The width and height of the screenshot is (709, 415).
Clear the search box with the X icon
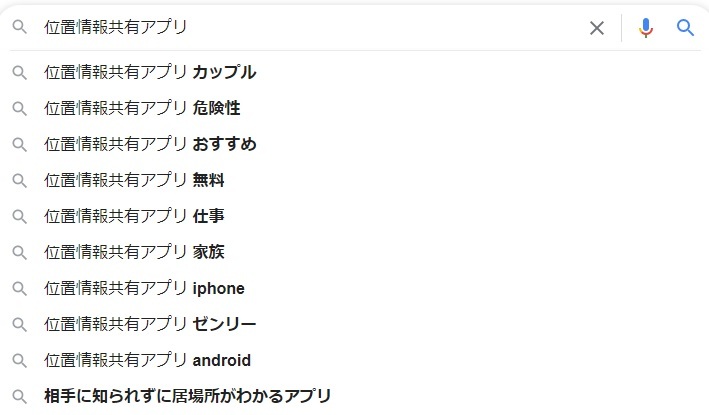coord(597,28)
